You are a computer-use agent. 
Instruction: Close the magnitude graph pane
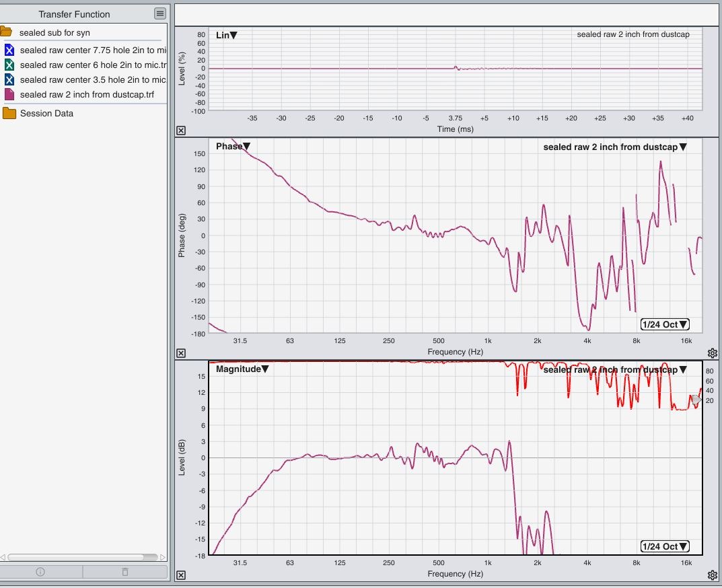181,575
